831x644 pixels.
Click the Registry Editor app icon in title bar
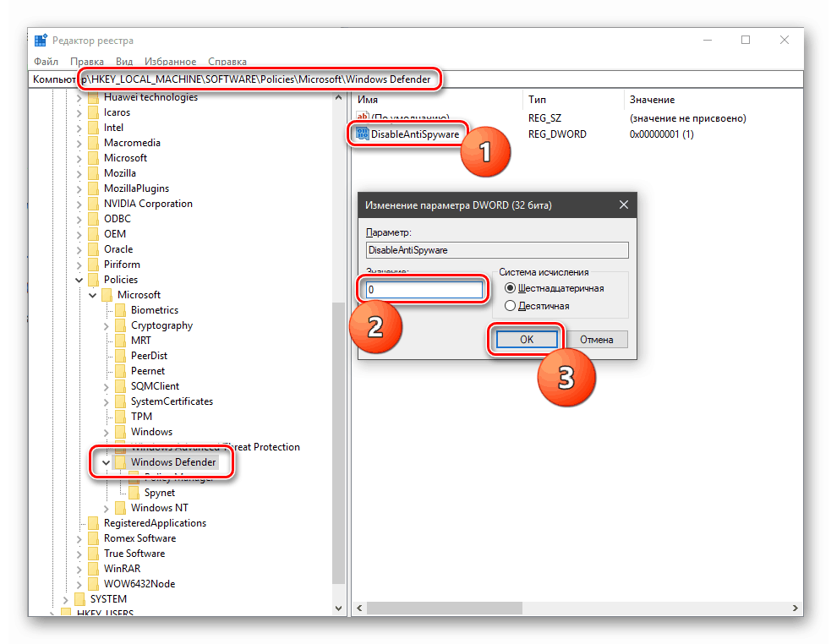41,41
